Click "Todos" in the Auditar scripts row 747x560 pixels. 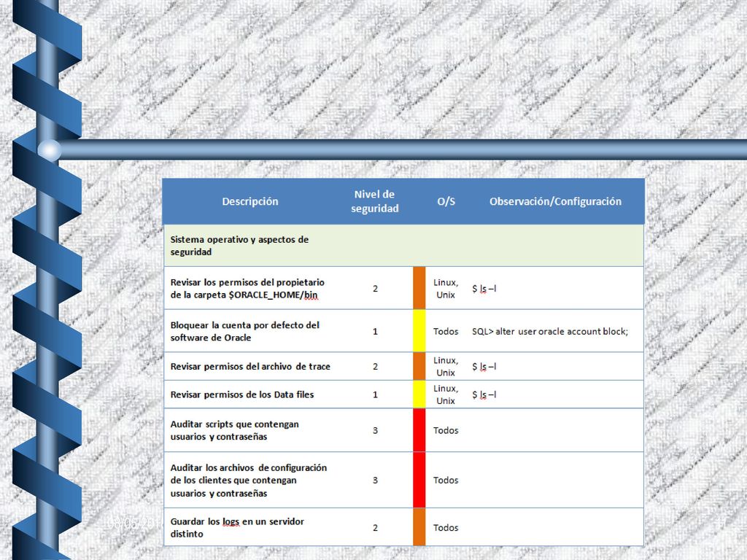coord(446,430)
